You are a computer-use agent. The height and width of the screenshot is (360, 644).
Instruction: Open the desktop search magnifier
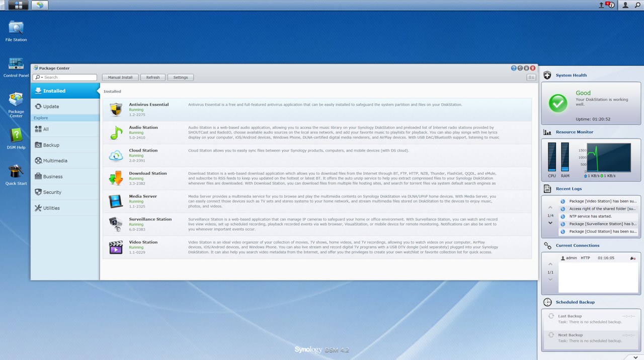click(x=637, y=5)
